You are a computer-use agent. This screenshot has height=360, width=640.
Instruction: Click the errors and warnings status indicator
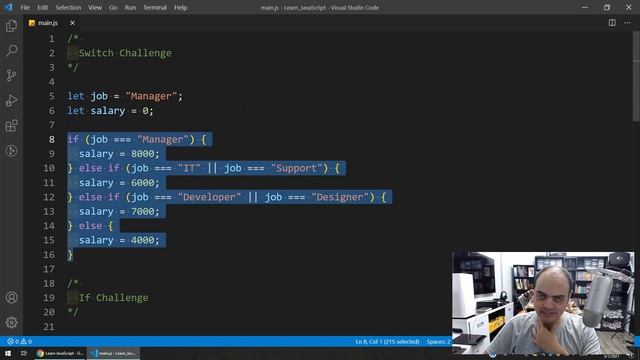point(20,341)
